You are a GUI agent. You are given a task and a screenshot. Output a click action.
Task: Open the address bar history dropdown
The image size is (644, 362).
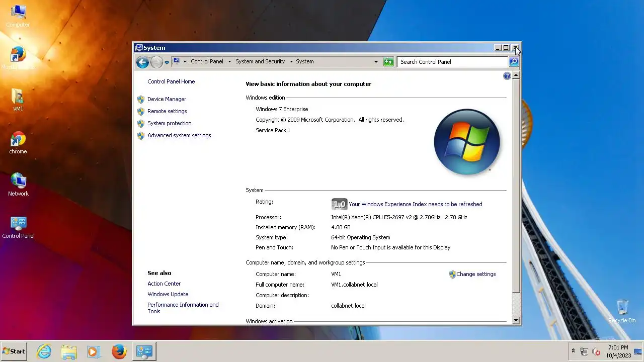click(x=376, y=62)
